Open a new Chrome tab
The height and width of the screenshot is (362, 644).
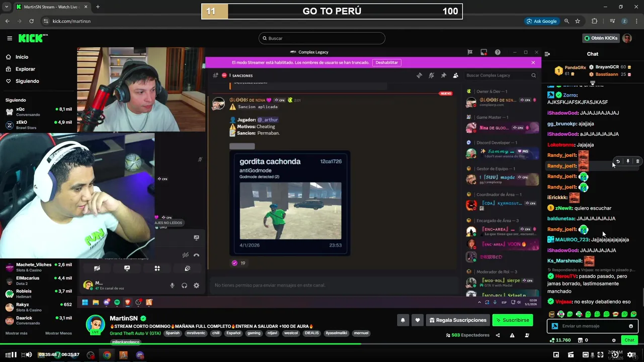[x=98, y=7]
